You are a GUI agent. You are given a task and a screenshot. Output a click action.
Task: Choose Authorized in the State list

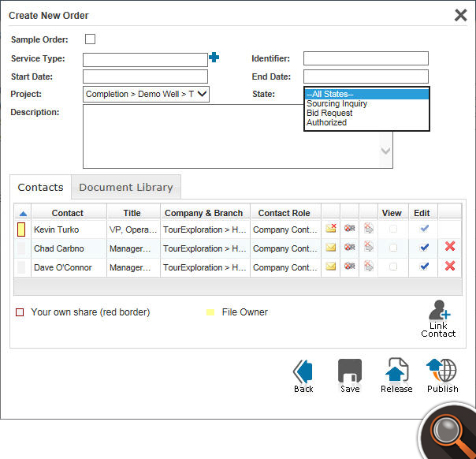326,123
